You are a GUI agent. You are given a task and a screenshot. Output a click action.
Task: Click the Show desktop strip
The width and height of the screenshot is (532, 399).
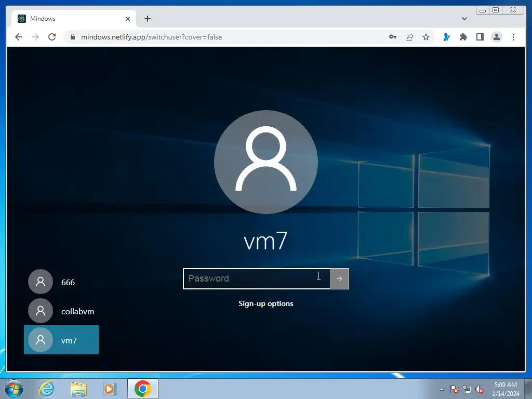[528, 389]
